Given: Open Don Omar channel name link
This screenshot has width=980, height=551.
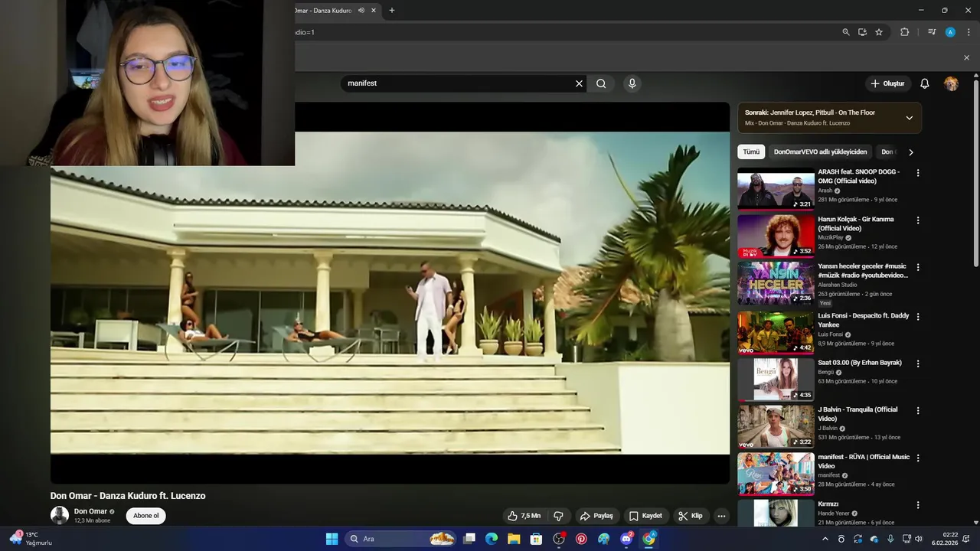Looking at the screenshot, I should (x=90, y=511).
